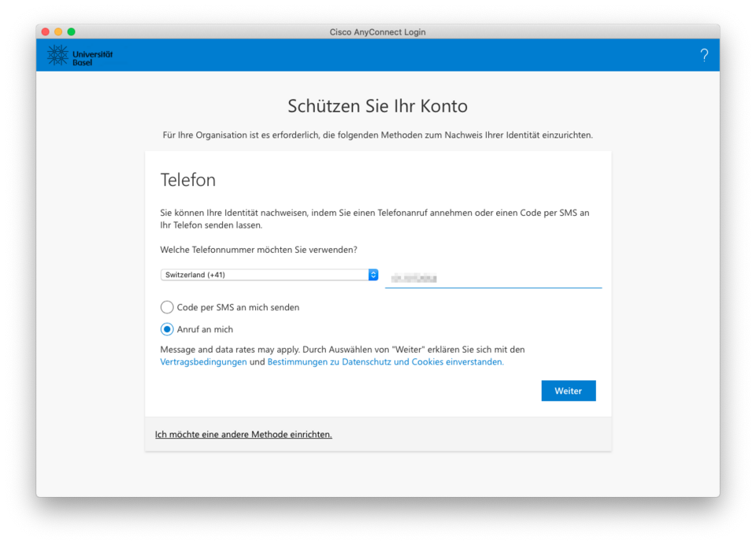Click the 'Anruf an mich' label text

(205, 329)
